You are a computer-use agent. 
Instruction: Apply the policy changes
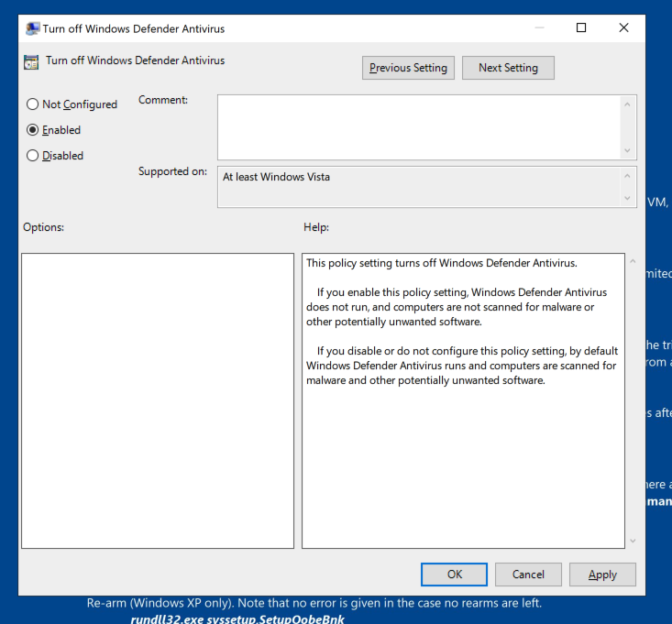pyautogui.click(x=602, y=575)
